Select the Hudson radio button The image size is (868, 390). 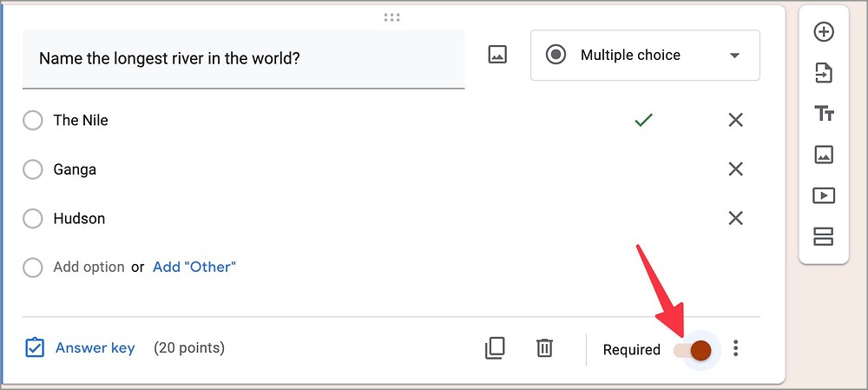coord(33,219)
